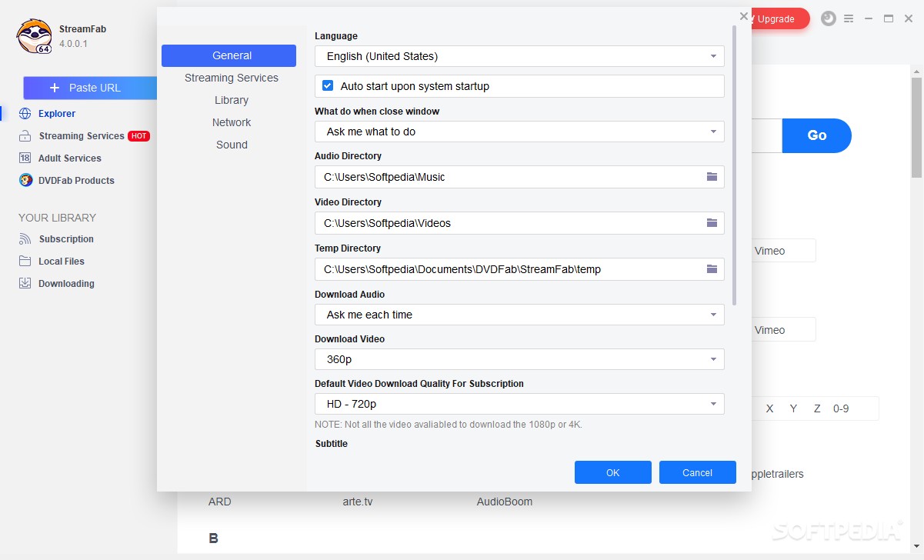Click the Downloading arrow icon
Screen dimensions: 924x560
[x=25, y=284]
